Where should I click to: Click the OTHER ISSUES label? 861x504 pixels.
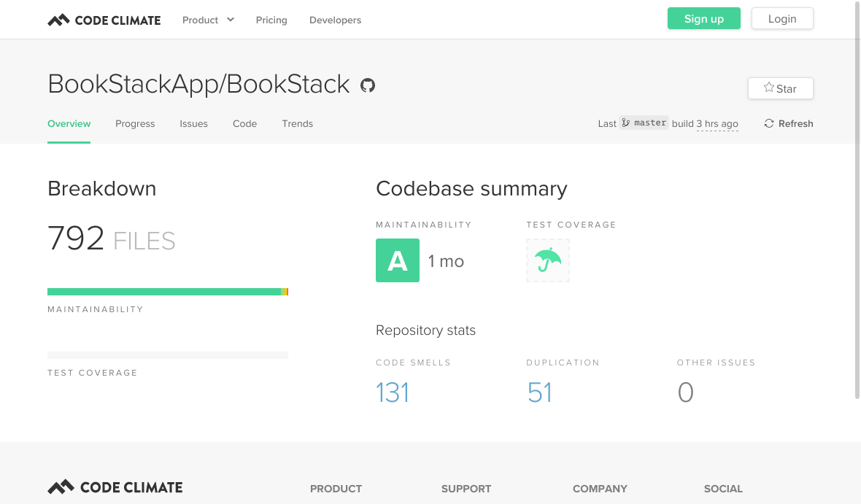click(x=716, y=363)
